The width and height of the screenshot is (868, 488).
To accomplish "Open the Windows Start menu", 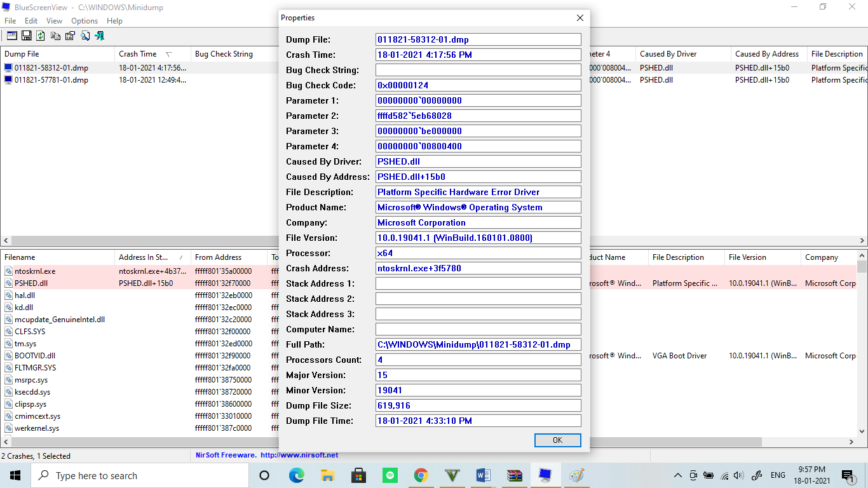I will pyautogui.click(x=15, y=475).
